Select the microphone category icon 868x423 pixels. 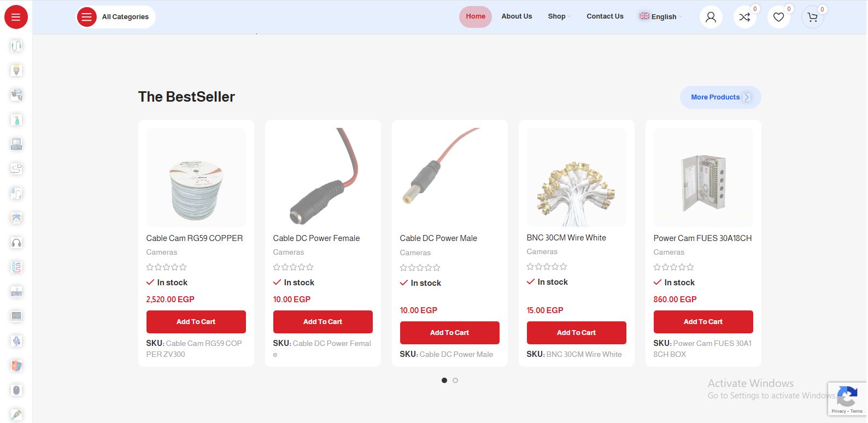pos(16,341)
